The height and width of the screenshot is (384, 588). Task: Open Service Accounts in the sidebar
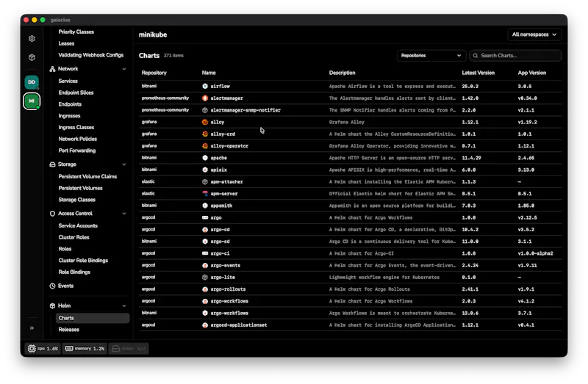tap(78, 225)
